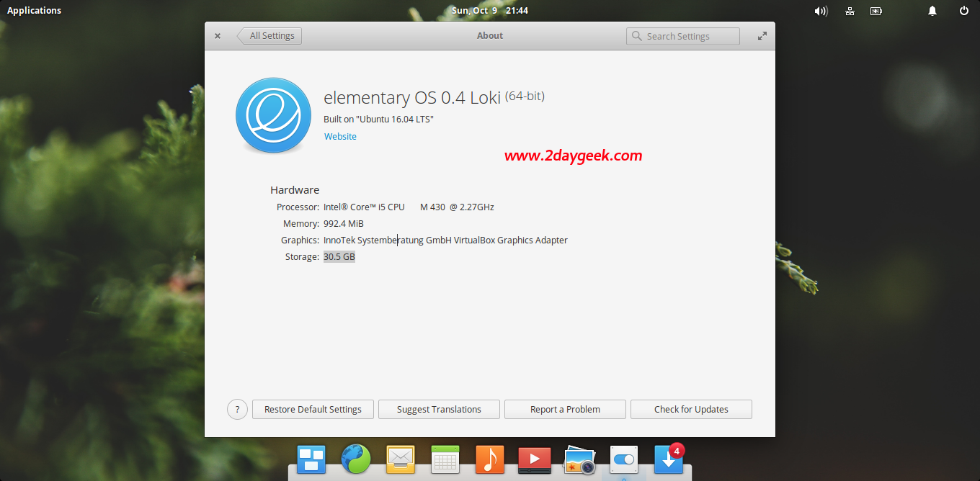
Task: Open the Applications menu
Action: tap(34, 11)
